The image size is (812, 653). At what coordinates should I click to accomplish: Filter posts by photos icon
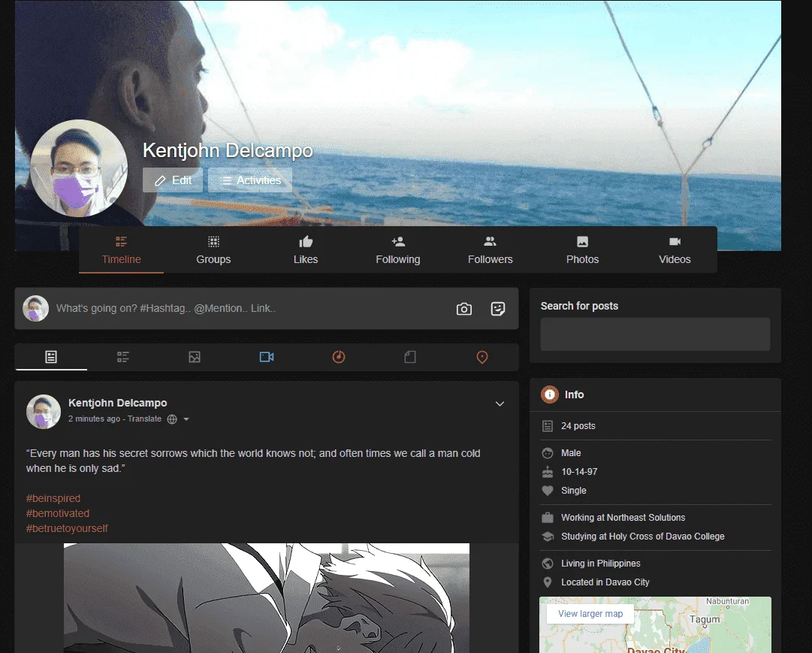(195, 357)
